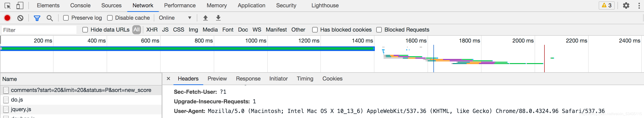Show the Response detail tab

[248, 78]
